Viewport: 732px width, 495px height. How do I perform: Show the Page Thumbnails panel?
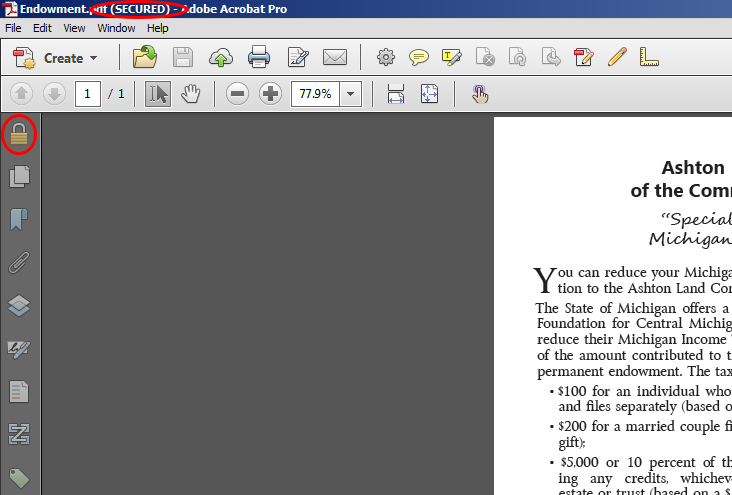coord(19,177)
